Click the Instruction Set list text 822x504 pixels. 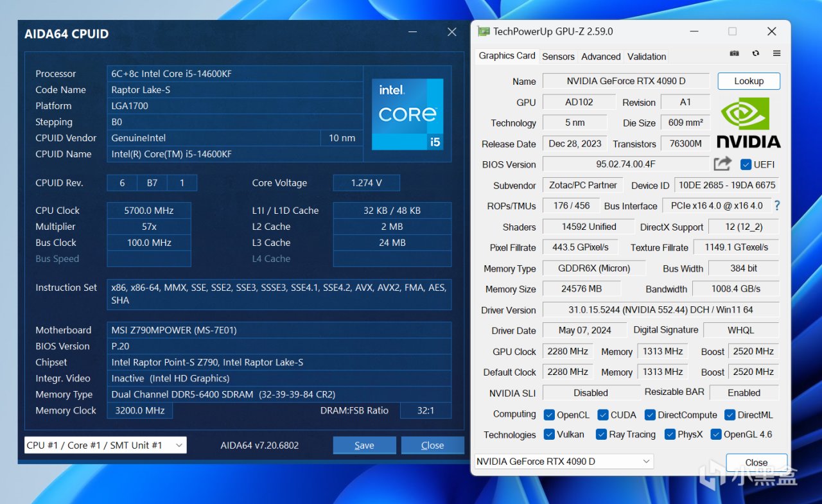coord(279,294)
